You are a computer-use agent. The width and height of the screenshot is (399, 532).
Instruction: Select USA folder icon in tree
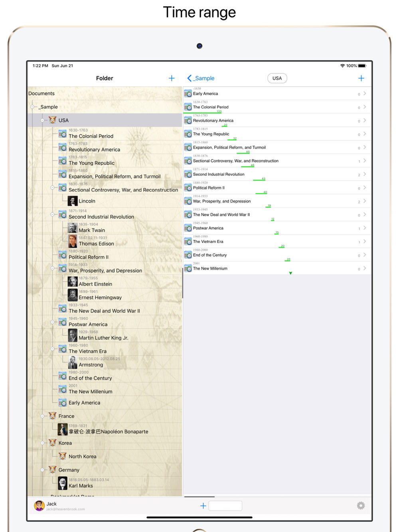pyautogui.click(x=52, y=120)
